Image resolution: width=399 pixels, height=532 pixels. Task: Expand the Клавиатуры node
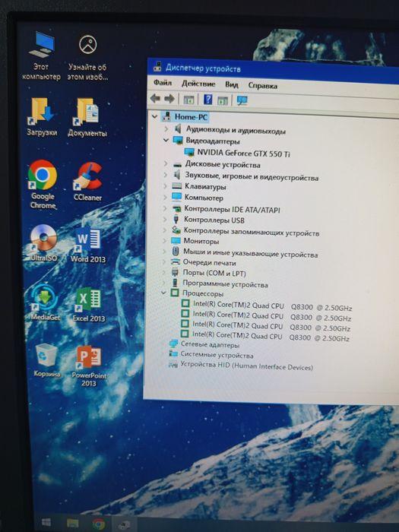point(165,186)
